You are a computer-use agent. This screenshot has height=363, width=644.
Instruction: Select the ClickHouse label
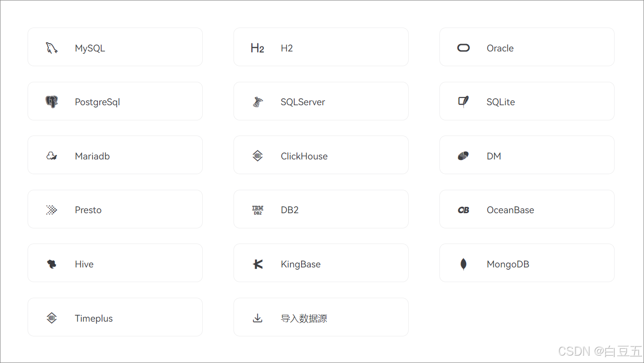tap(304, 156)
